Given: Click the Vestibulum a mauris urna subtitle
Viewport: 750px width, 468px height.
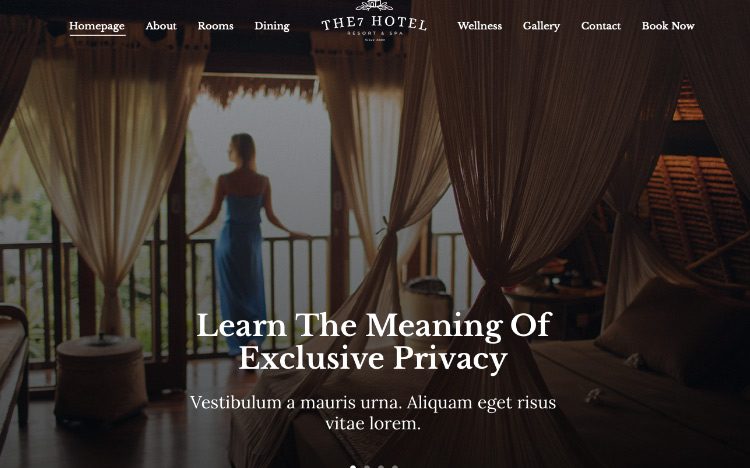Looking at the screenshot, I should (x=373, y=412).
